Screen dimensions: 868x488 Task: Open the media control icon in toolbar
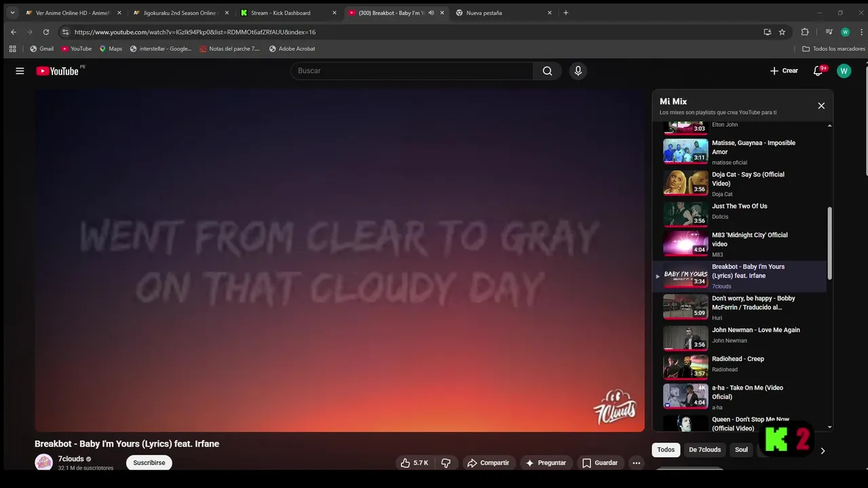(829, 32)
